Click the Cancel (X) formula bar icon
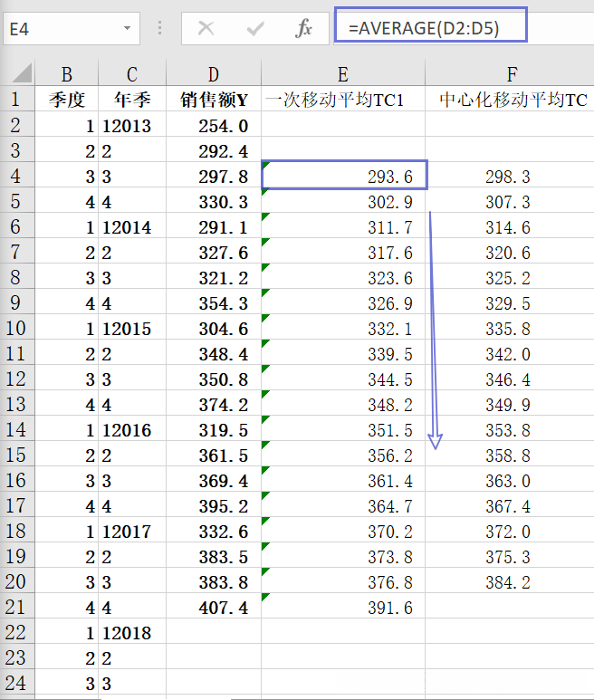594x700 pixels. (x=206, y=29)
